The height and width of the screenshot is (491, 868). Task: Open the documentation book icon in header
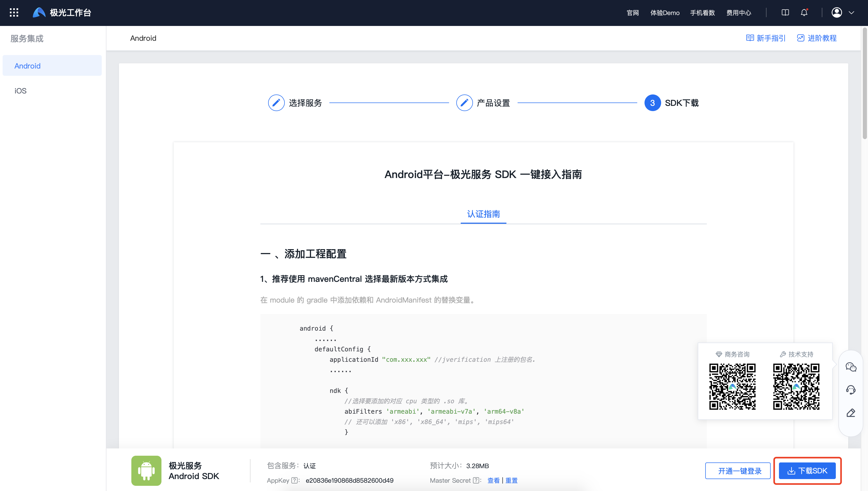point(785,13)
